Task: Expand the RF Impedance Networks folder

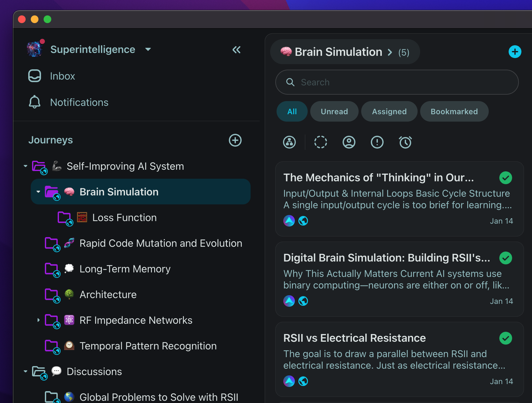Action: [x=38, y=320]
